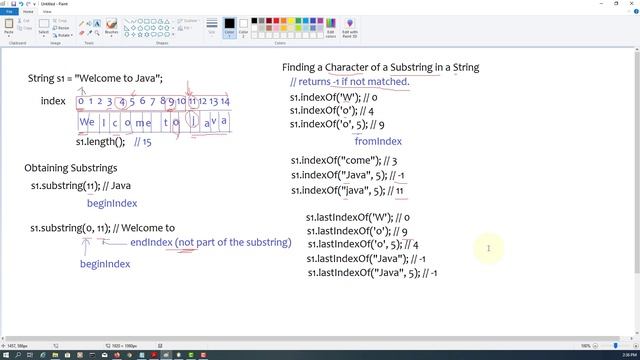
Task: Click the Crop command
Action: pos(60,20)
